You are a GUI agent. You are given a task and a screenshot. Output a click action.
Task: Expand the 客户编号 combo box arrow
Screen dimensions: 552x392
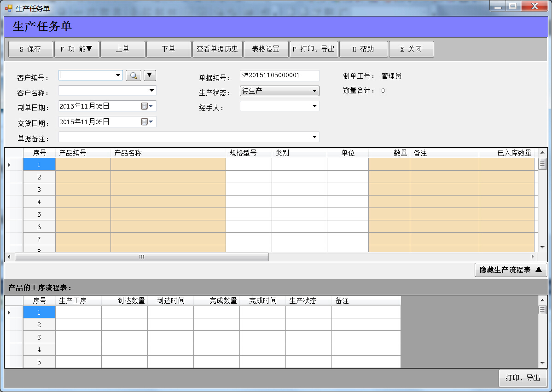tap(118, 75)
